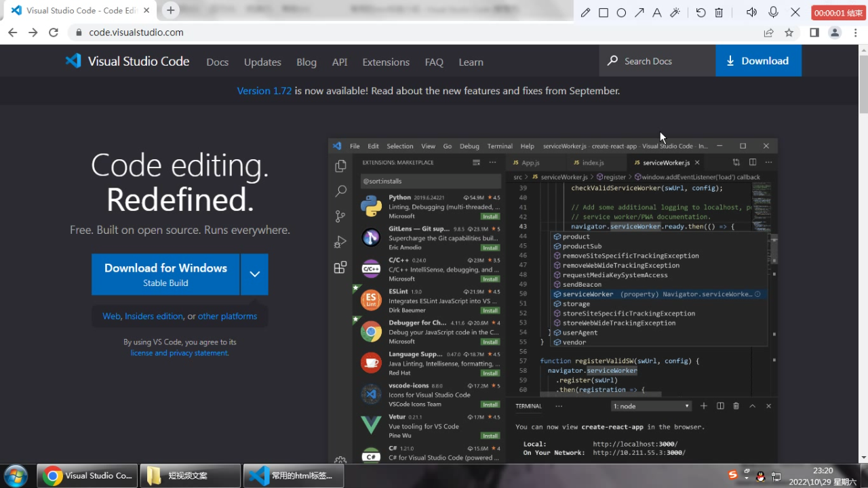Open the 短视频文案 folder taskbar item

click(x=190, y=476)
